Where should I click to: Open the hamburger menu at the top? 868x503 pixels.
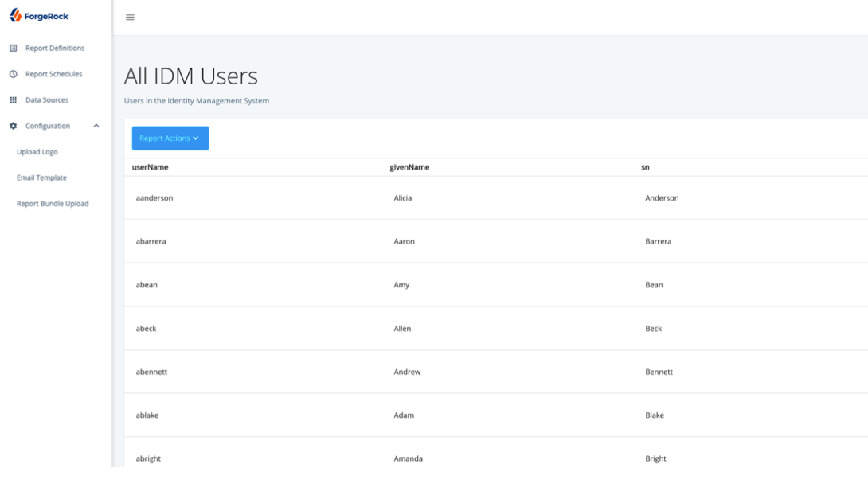pos(130,16)
